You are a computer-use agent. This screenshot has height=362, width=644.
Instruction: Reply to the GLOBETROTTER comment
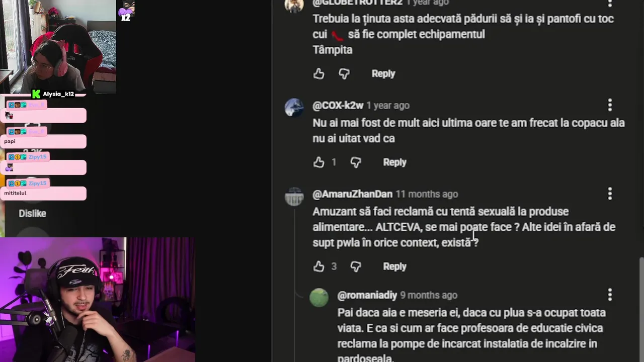[x=383, y=73]
